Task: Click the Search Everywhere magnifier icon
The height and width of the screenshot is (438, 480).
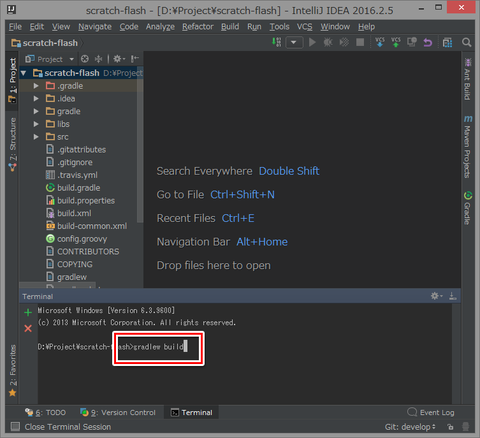Action: click(467, 43)
